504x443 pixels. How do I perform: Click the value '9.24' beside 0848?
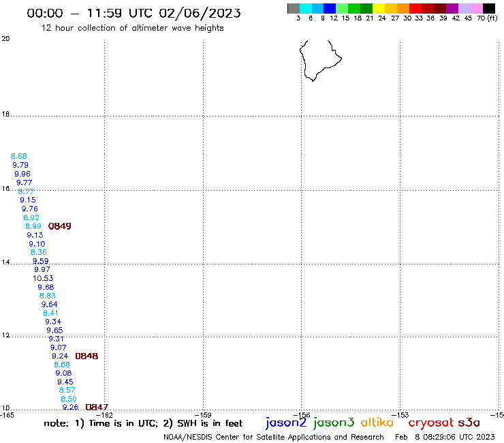(x=60, y=356)
